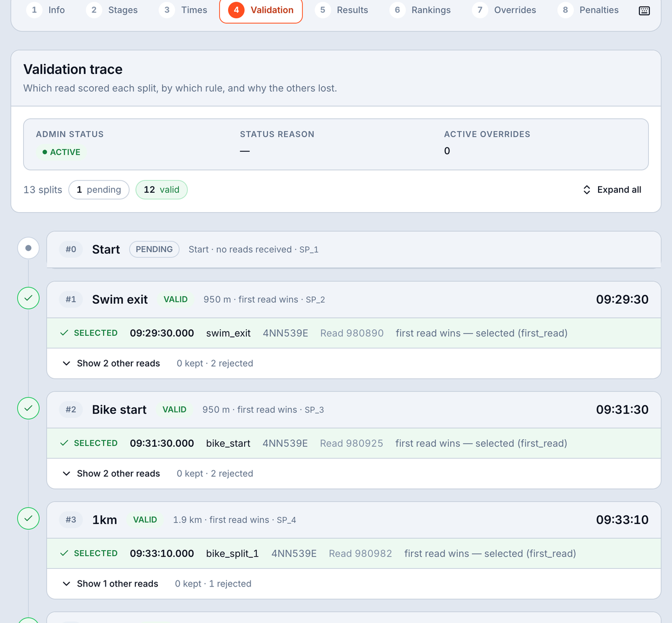The image size is (672, 623).
Task: Click the Expand all button
Action: point(612,190)
